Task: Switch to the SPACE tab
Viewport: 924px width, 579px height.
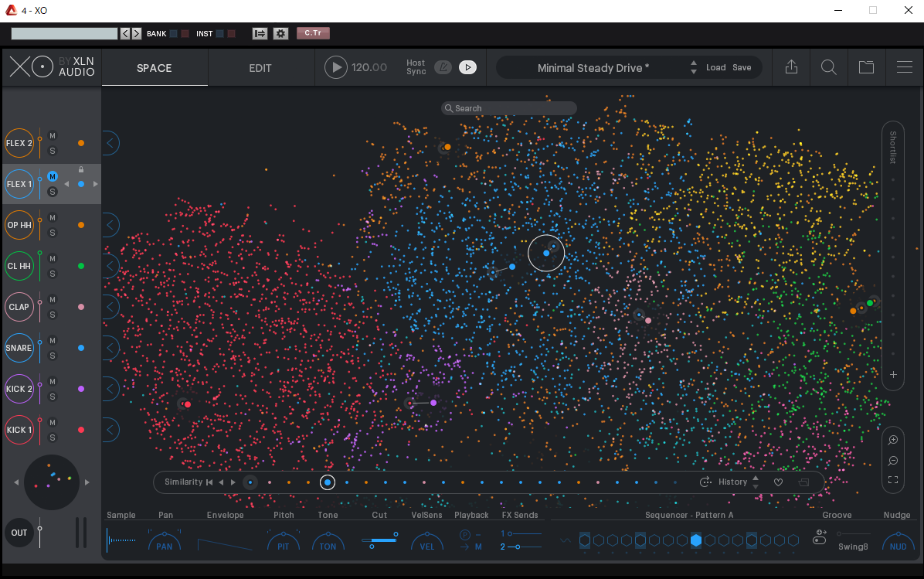Action: 155,68
